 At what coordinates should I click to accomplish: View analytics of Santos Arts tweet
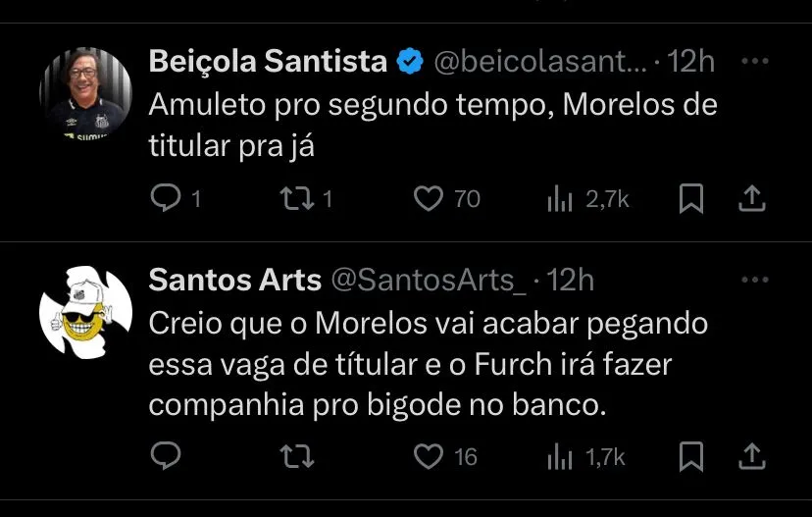tap(559, 456)
